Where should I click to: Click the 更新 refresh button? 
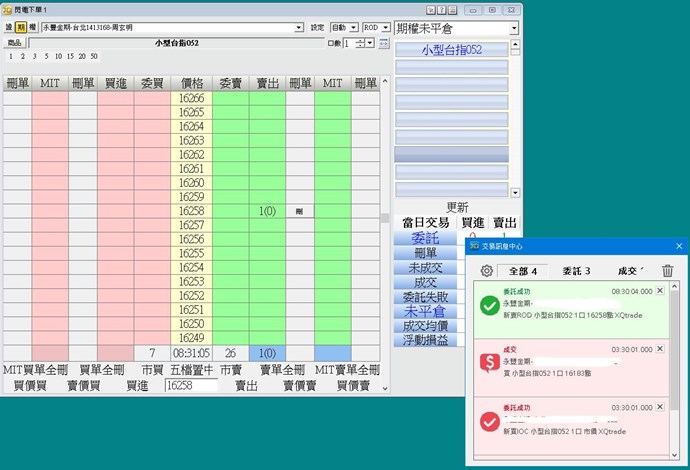pos(457,207)
